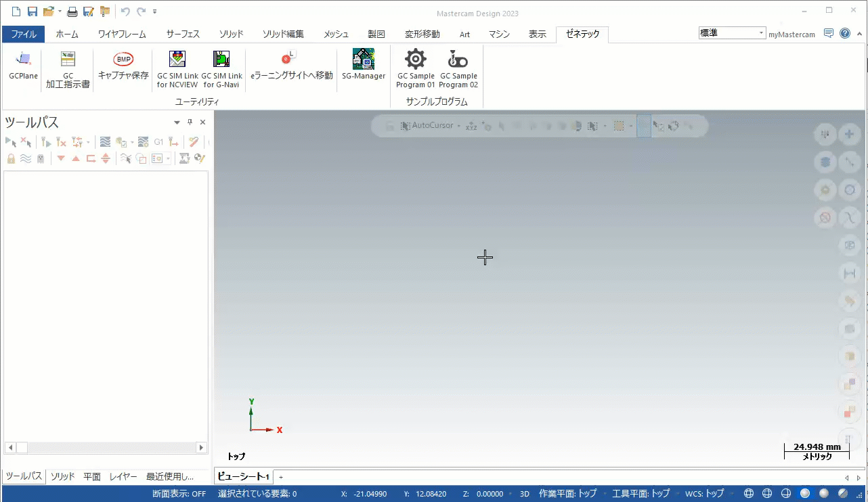Run GC Sample Program 02

pyautogui.click(x=458, y=70)
